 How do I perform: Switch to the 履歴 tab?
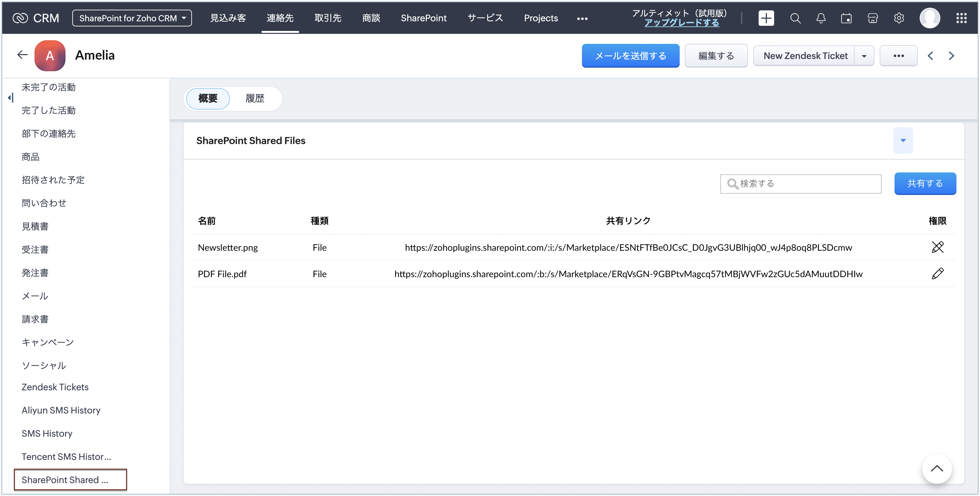pos(255,99)
